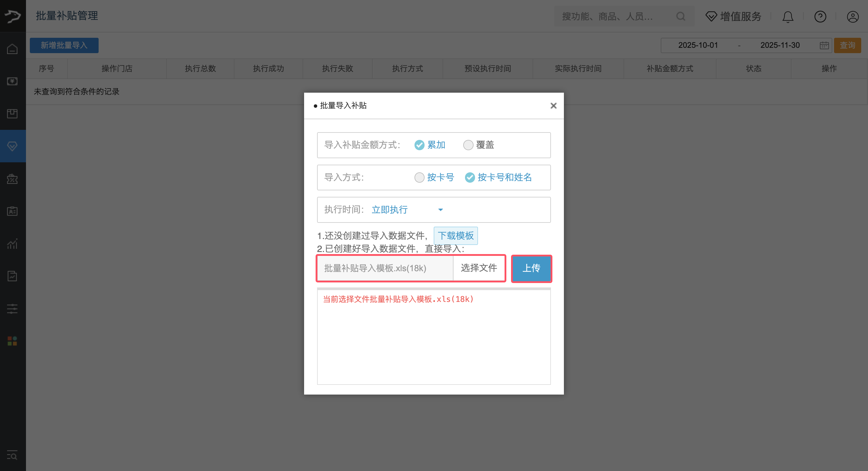Click the sliders settings sidebar icon
Viewport: 868px width, 471px height.
point(12,309)
